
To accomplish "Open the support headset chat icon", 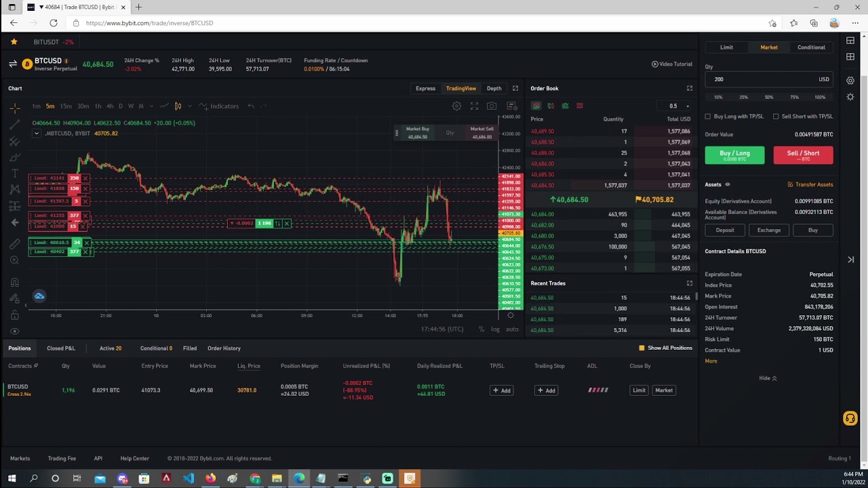I will coord(850,419).
